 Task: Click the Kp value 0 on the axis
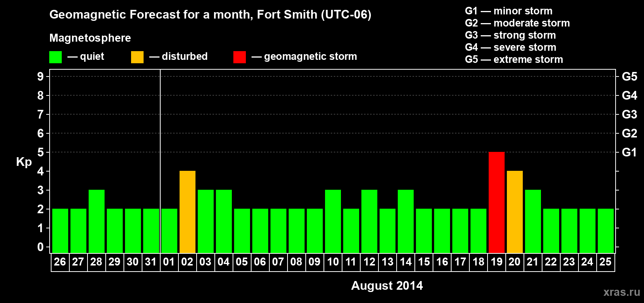coord(41,247)
